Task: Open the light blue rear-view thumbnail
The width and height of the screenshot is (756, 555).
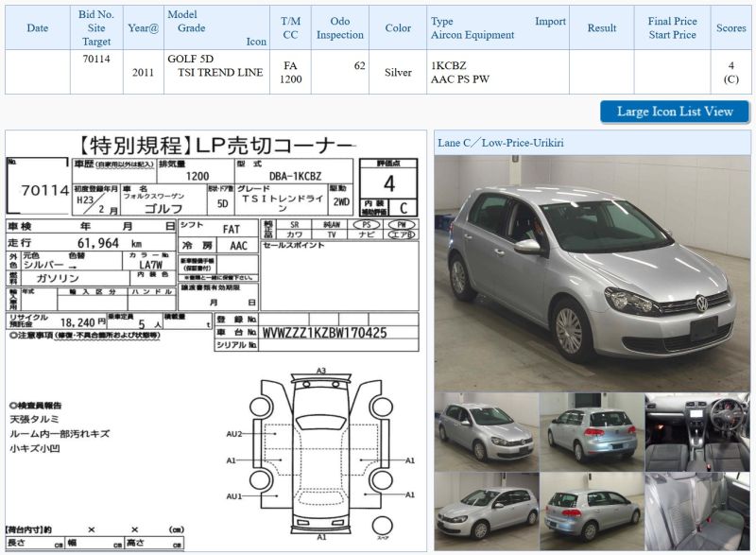Action: point(593,432)
